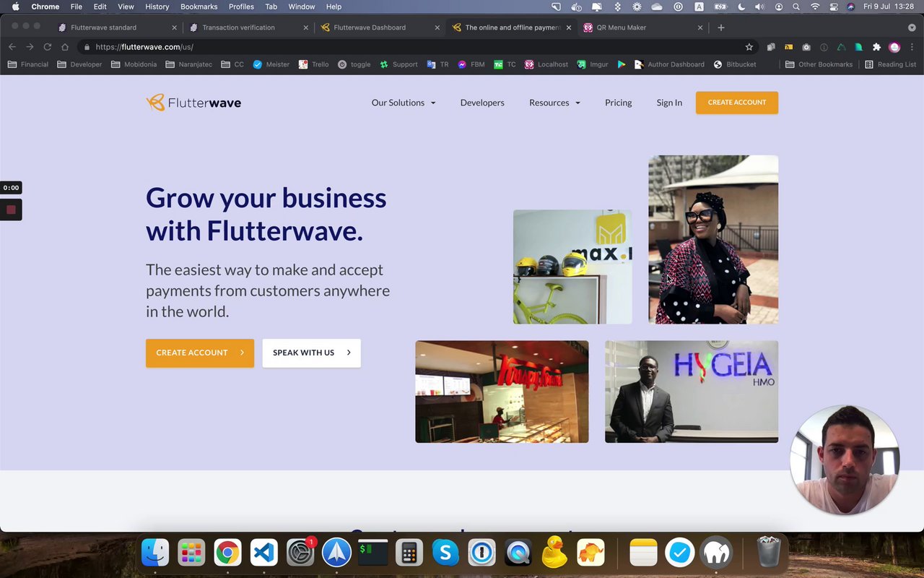
Task: Click the SPEAK WITH US button
Action: [311, 353]
